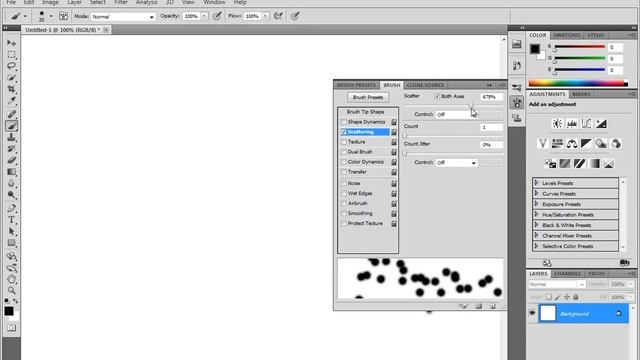This screenshot has width=640, height=360.
Task: Select the Eraser tool
Action: 11,160
